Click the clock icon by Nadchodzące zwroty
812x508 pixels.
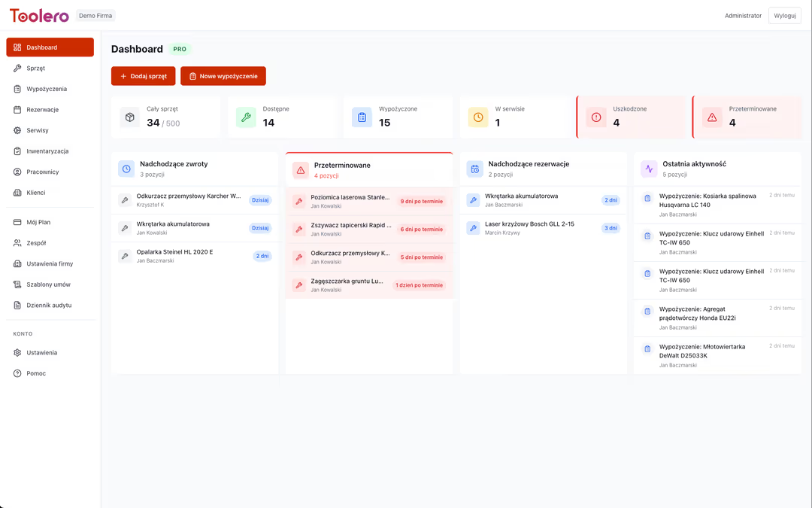click(126, 169)
